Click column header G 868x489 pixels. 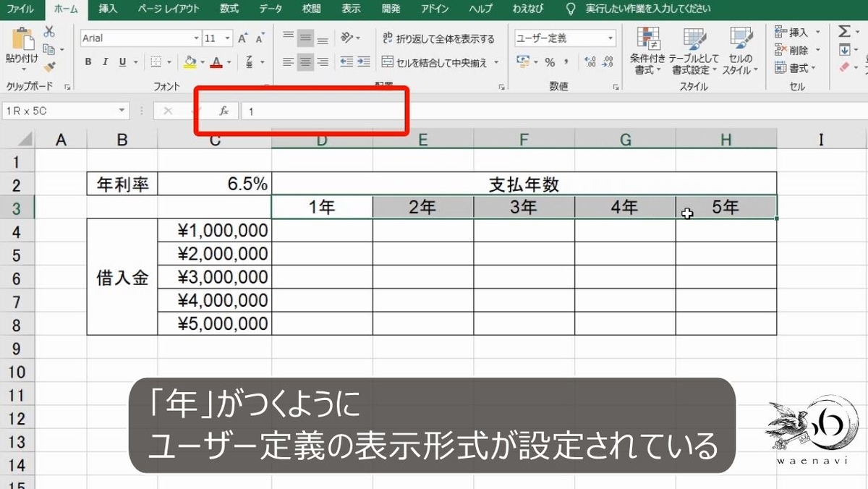625,140
